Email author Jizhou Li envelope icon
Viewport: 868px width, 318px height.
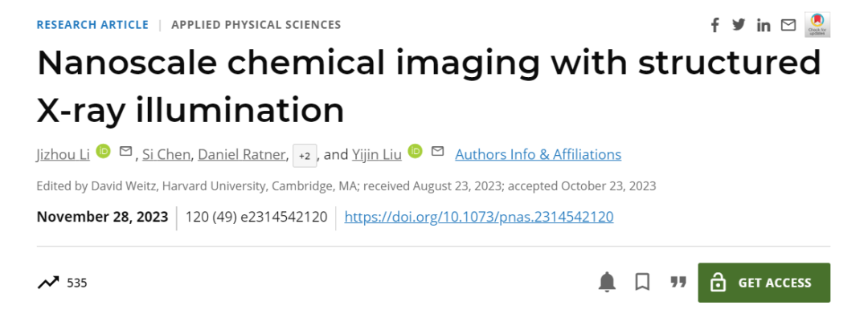[x=125, y=151]
